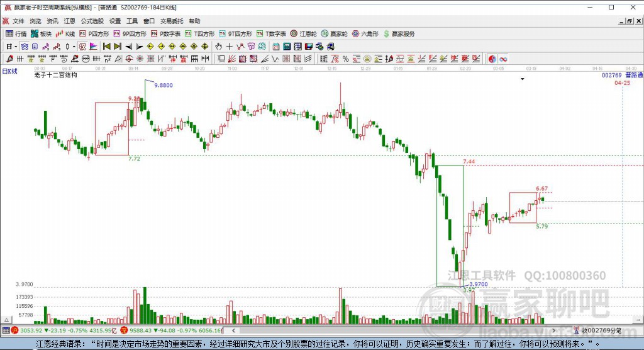This screenshot has width=644, height=350.
Task: Open the calendar 21 icon
Action: tap(276, 47)
